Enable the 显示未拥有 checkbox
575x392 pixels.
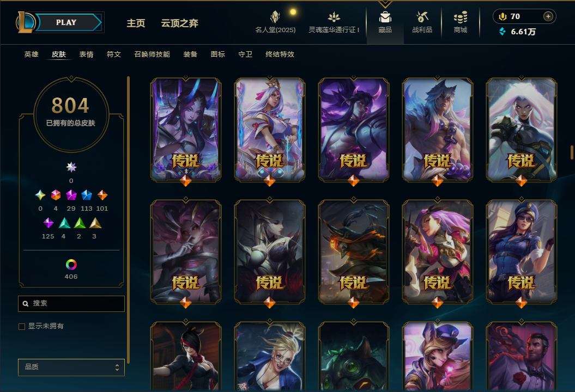click(x=22, y=327)
